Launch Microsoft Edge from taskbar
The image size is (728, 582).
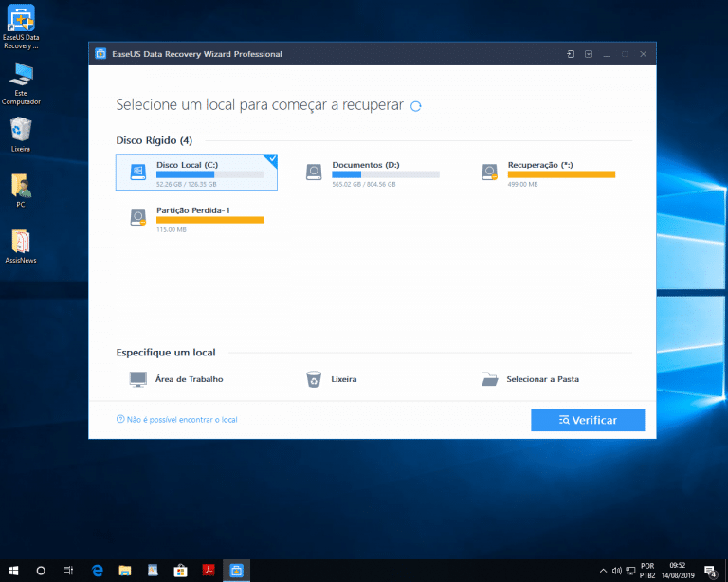97,571
